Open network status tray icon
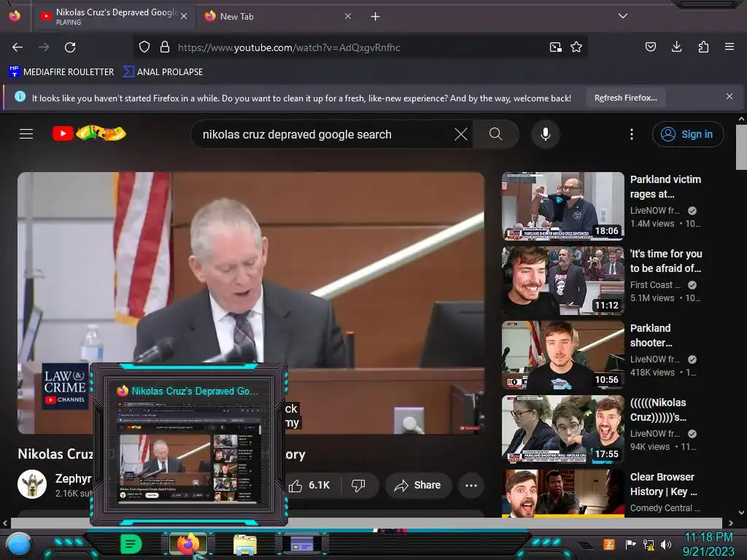Viewport: 747px width, 560px height. (649, 544)
